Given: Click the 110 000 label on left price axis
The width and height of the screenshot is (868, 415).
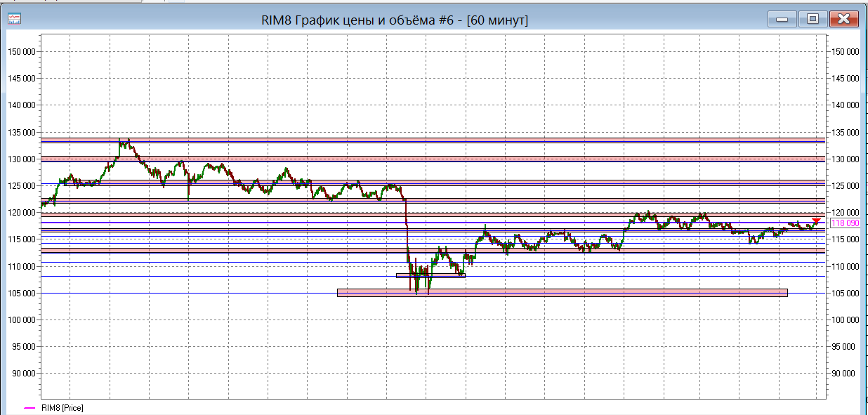Looking at the screenshot, I should click(x=22, y=266).
